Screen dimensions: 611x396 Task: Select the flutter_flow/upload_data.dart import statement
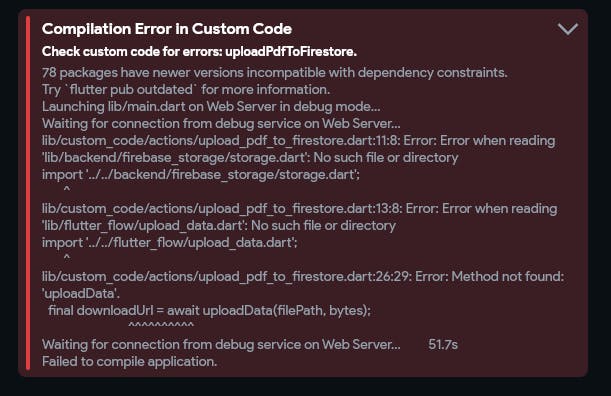click(x=170, y=242)
